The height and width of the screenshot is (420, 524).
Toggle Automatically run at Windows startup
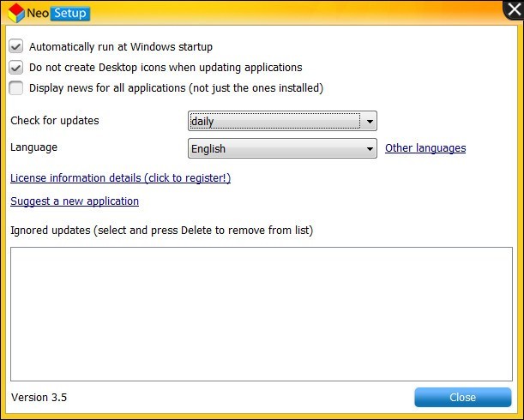coord(16,46)
